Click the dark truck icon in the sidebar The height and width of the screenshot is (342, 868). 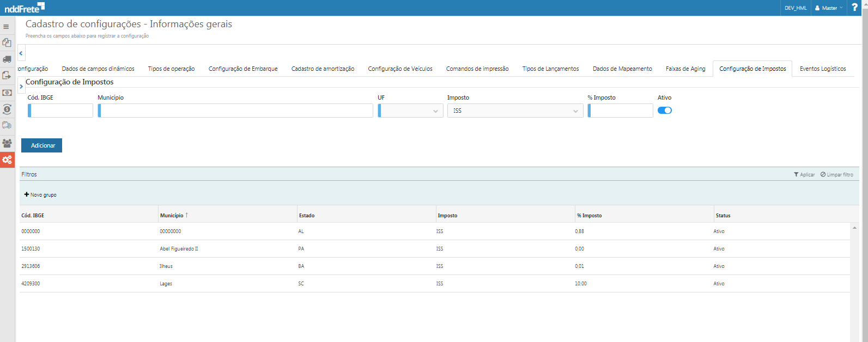[7, 59]
